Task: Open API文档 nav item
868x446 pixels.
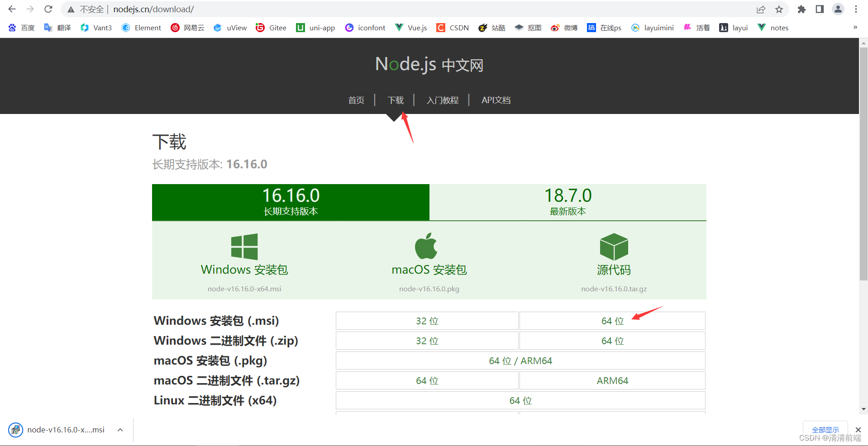Action: pos(496,100)
